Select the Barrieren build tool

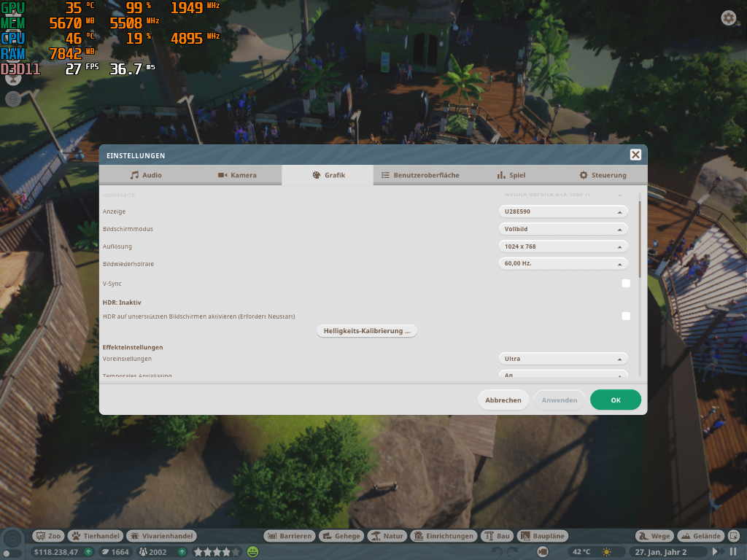[290, 536]
